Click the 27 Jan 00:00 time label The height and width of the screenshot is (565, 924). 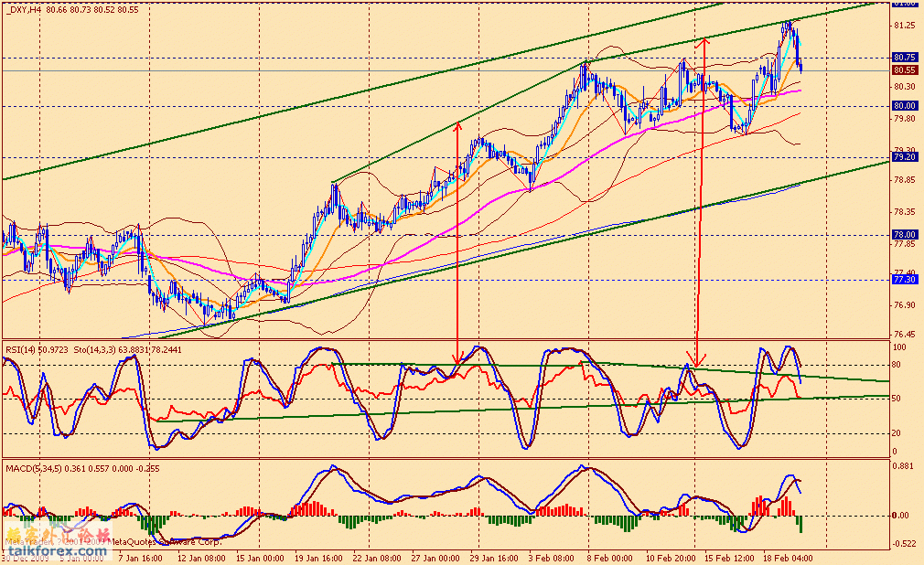click(x=435, y=559)
